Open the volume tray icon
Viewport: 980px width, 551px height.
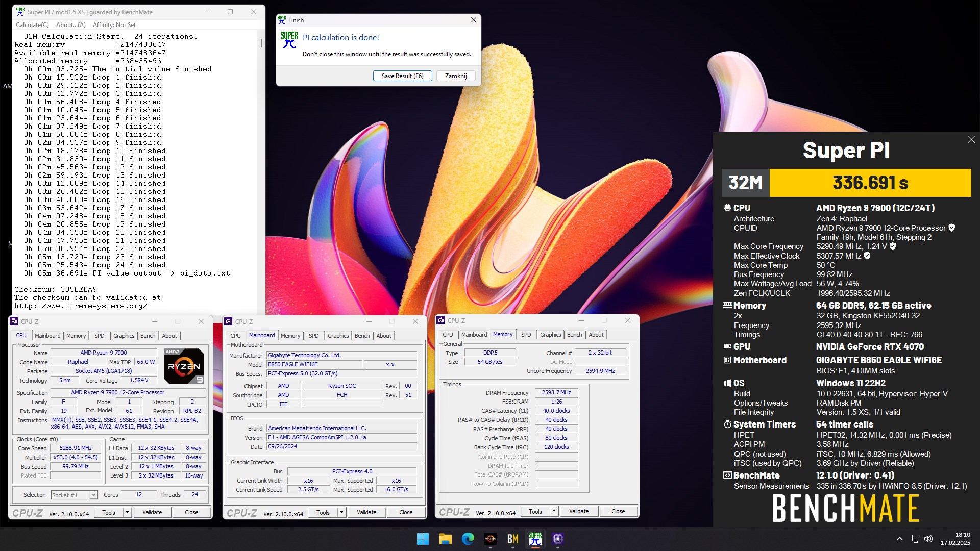pyautogui.click(x=928, y=539)
